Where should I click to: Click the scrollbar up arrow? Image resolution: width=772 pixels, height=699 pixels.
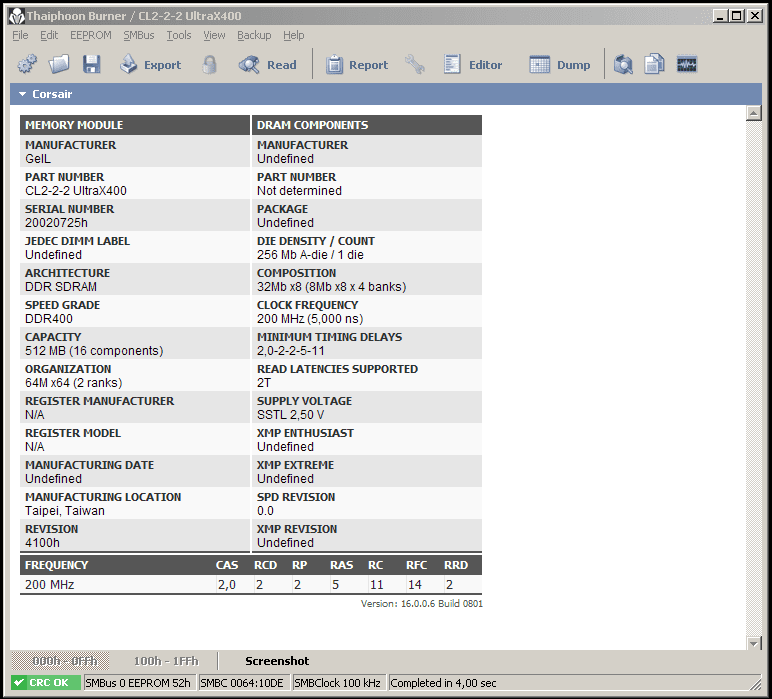click(x=754, y=113)
